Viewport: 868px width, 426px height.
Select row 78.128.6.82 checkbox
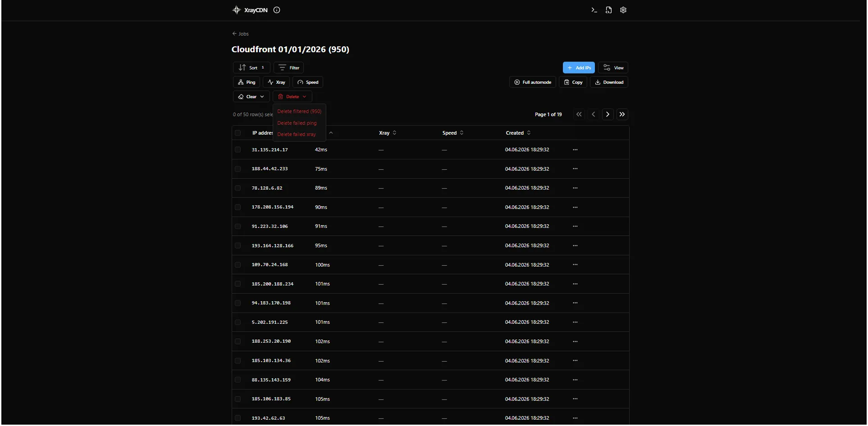pos(238,188)
